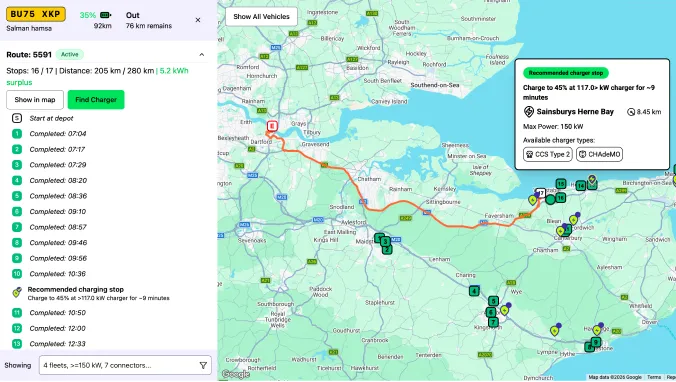Screen dimensions: 676x382
Task: Click map marker 9 near Folkestone
Action: coord(595,342)
